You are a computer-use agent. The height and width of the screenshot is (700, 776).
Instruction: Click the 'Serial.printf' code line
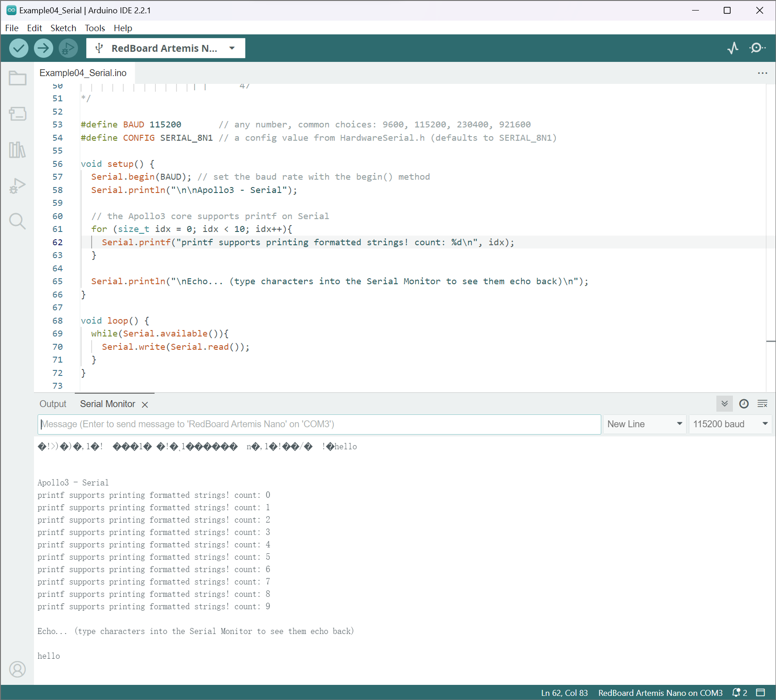click(308, 242)
